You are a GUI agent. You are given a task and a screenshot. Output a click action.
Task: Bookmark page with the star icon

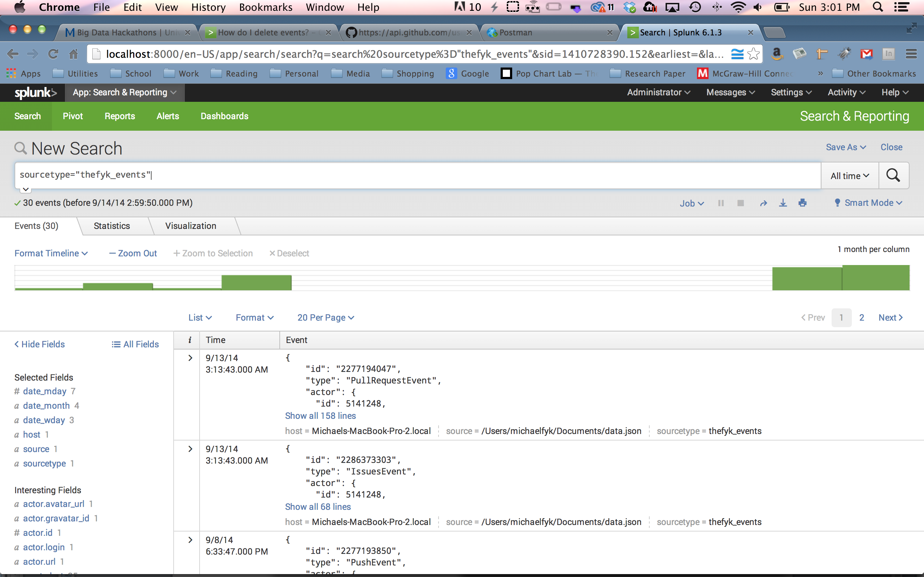point(753,54)
